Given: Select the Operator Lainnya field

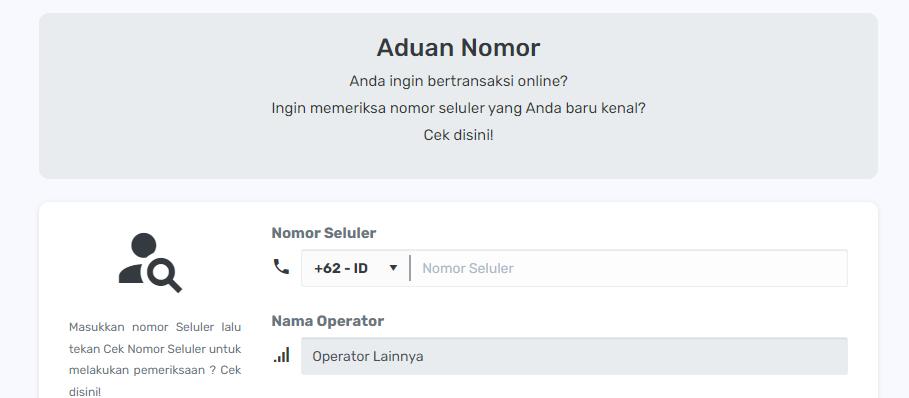Looking at the screenshot, I should (x=574, y=356).
